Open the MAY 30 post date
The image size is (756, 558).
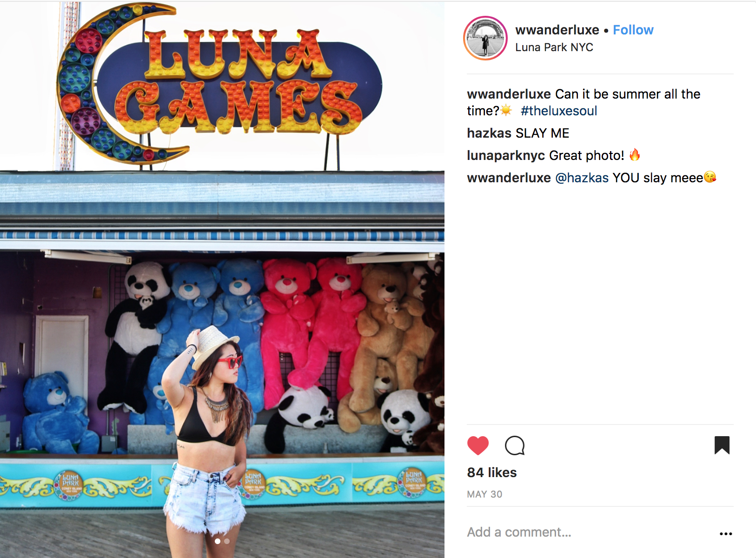click(x=484, y=494)
